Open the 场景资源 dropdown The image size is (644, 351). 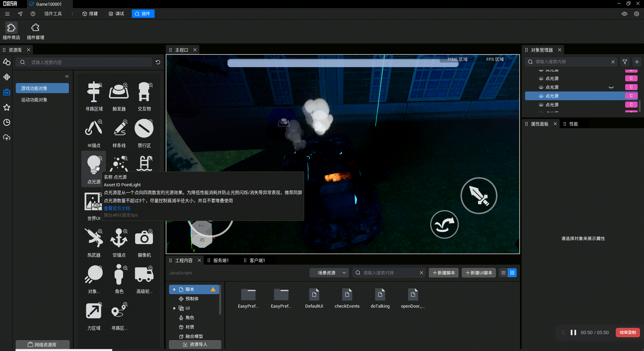tap(329, 273)
